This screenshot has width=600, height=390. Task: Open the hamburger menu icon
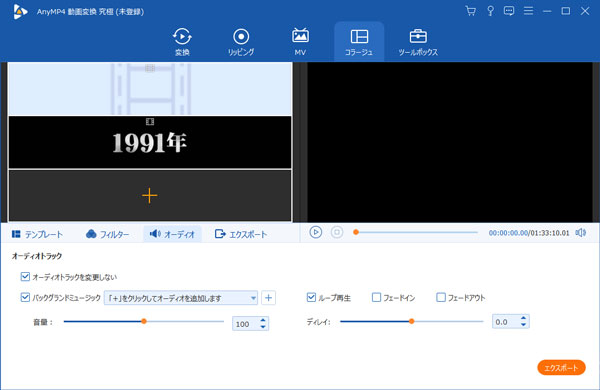pyautogui.click(x=528, y=11)
